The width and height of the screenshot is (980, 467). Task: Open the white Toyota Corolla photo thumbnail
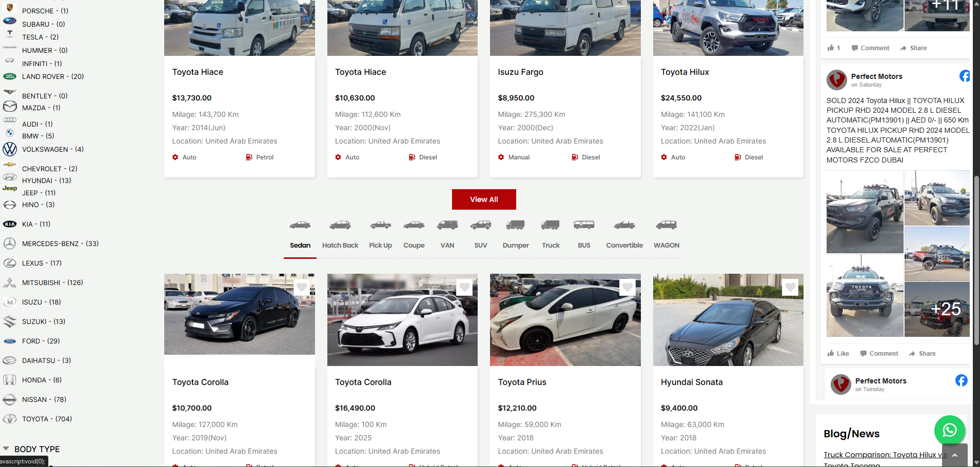pos(402,320)
